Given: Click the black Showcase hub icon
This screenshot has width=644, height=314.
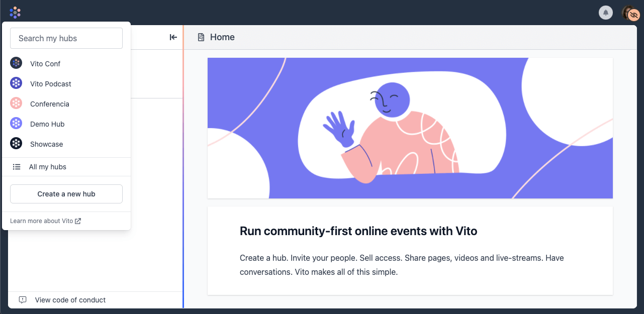Looking at the screenshot, I should pyautogui.click(x=16, y=144).
